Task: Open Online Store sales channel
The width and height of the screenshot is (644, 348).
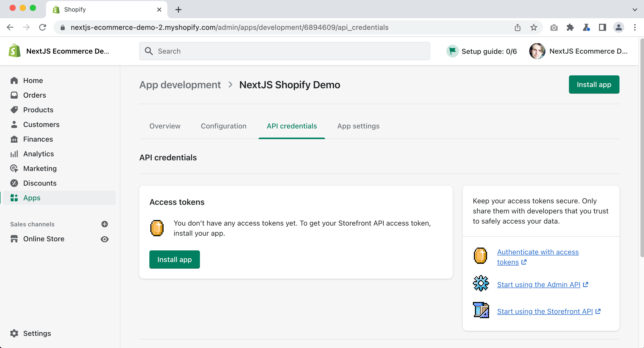Action: pyautogui.click(x=44, y=239)
